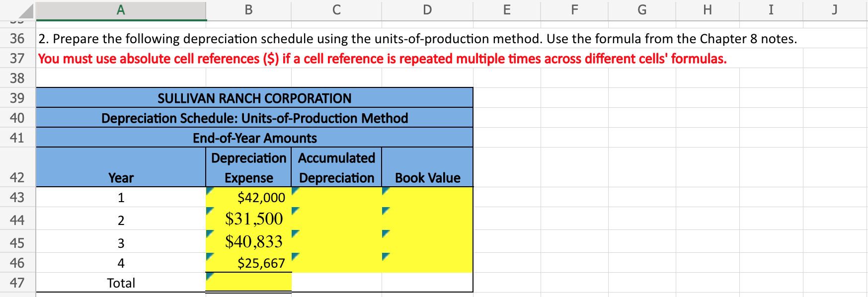Select row 43 header

(x=17, y=197)
